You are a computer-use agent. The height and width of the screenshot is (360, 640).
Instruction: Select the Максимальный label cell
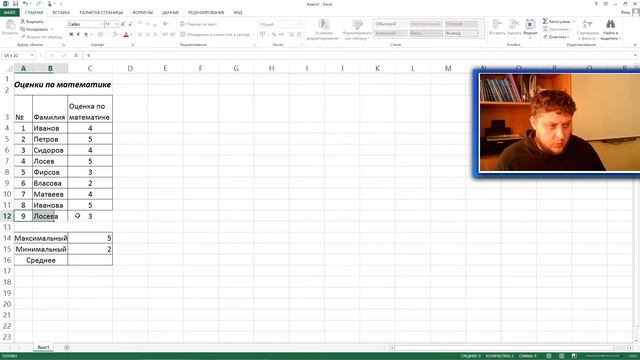coord(41,238)
